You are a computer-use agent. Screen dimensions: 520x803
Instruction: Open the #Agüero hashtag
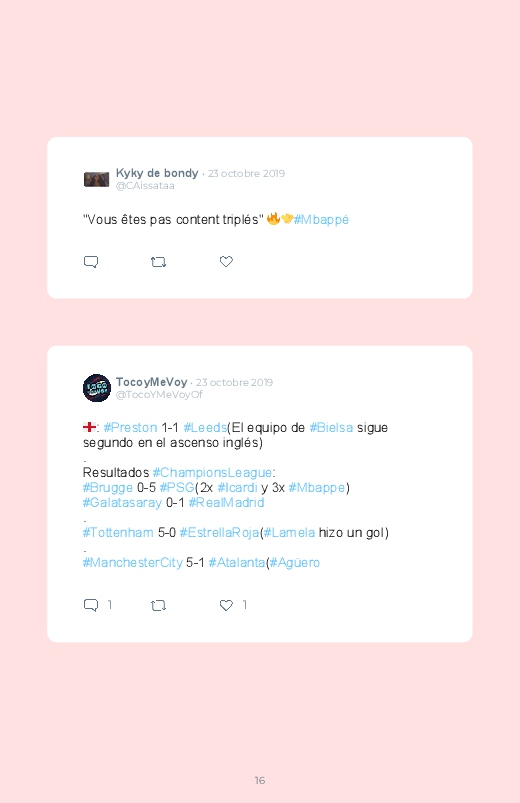pyautogui.click(x=295, y=563)
